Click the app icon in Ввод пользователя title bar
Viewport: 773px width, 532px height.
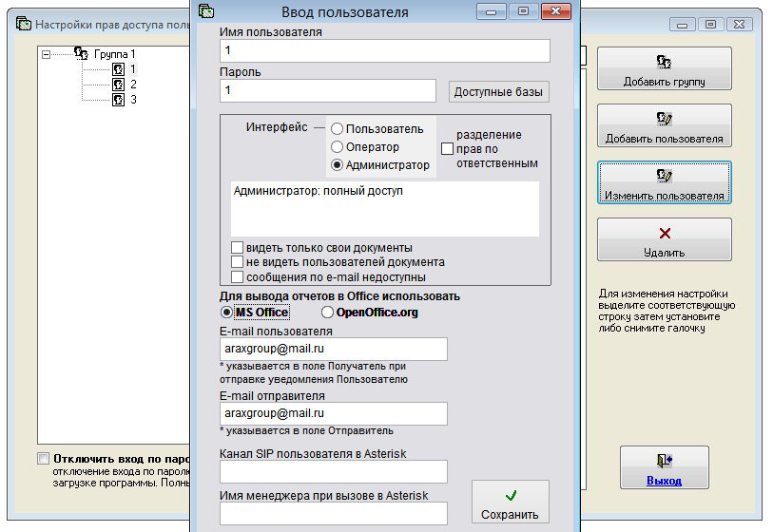click(x=206, y=10)
